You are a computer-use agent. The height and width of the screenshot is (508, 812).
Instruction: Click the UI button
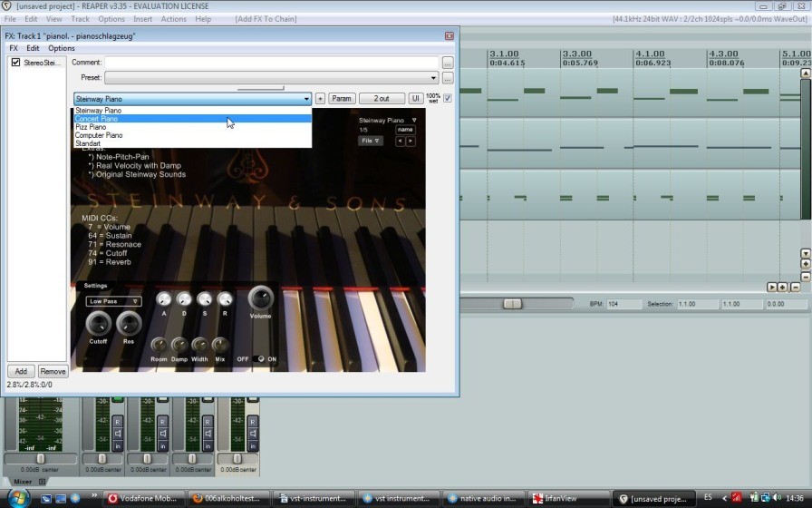point(415,99)
